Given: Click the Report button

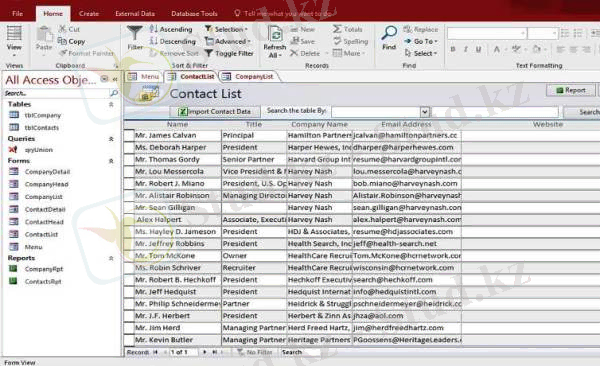Looking at the screenshot, I should pos(571,90).
